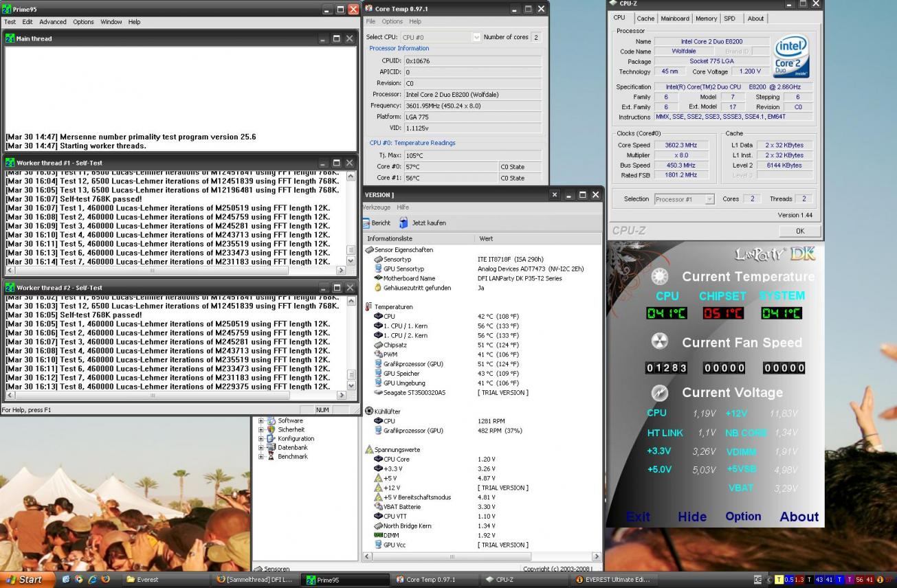Screen dimensions: 897x588
Task: Switch to the Memory tab in CPU-Z
Action: pos(706,19)
